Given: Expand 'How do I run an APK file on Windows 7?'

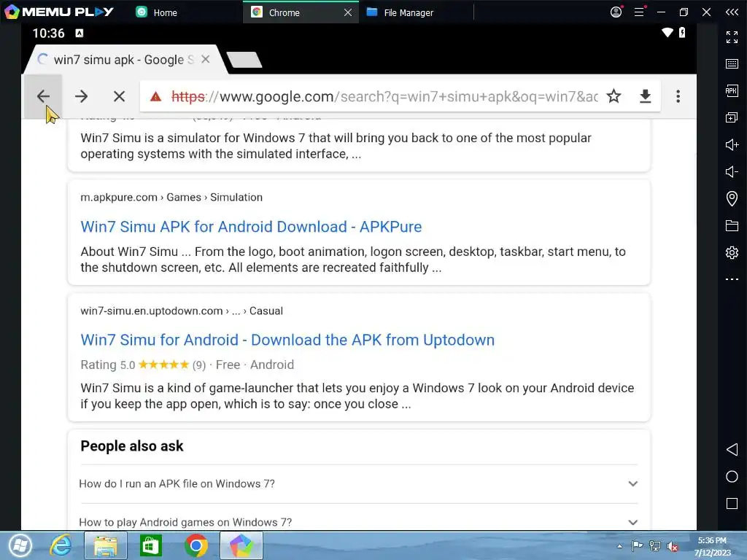Looking at the screenshot, I should [359, 484].
